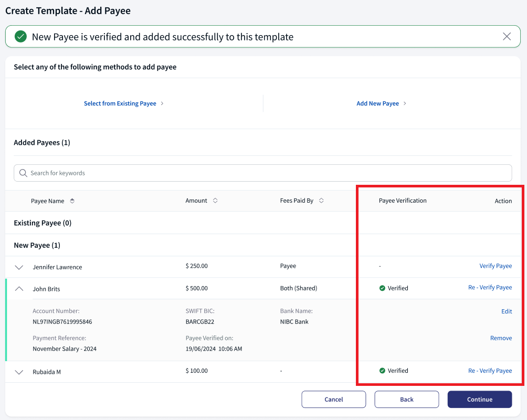Screen dimensions: 527x420
Task: Click Both (Shared) fees value
Action: pyautogui.click(x=299, y=288)
